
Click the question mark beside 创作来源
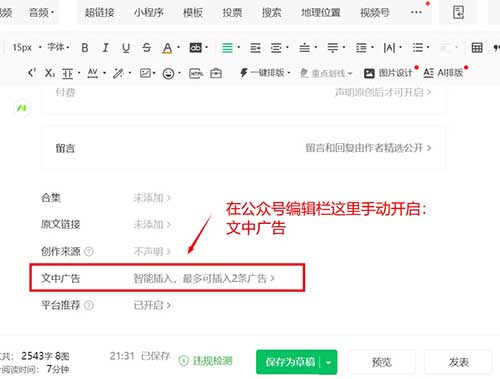[89, 251]
